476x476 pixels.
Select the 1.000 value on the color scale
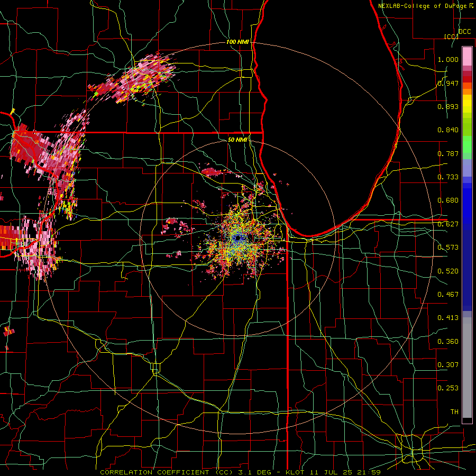[x=448, y=59]
